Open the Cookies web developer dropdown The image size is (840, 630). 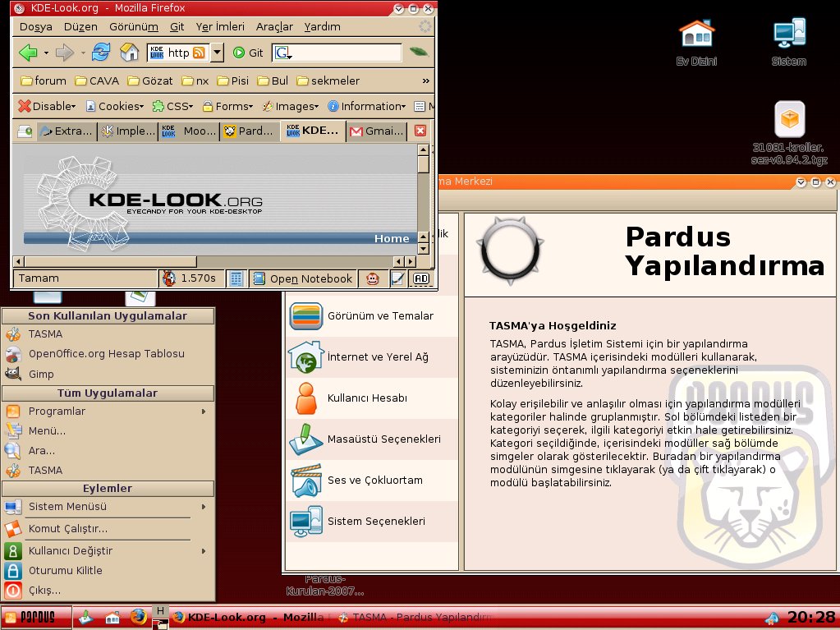tap(115, 106)
